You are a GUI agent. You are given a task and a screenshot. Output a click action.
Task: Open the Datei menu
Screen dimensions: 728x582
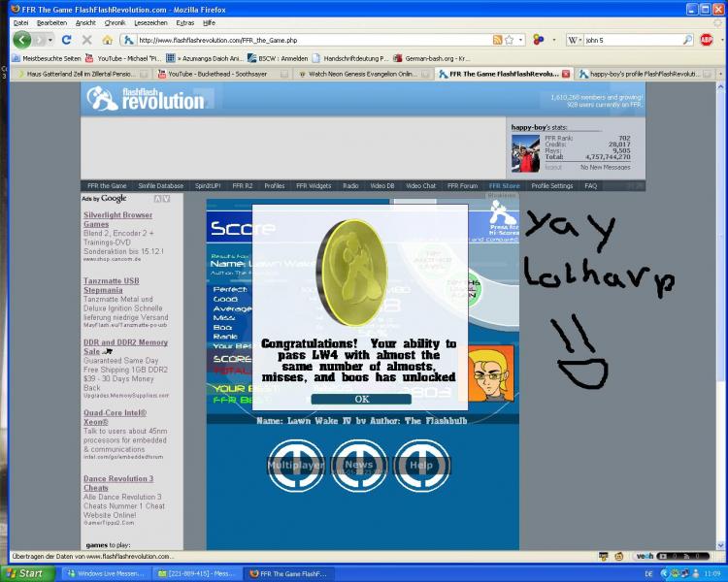pos(21,22)
